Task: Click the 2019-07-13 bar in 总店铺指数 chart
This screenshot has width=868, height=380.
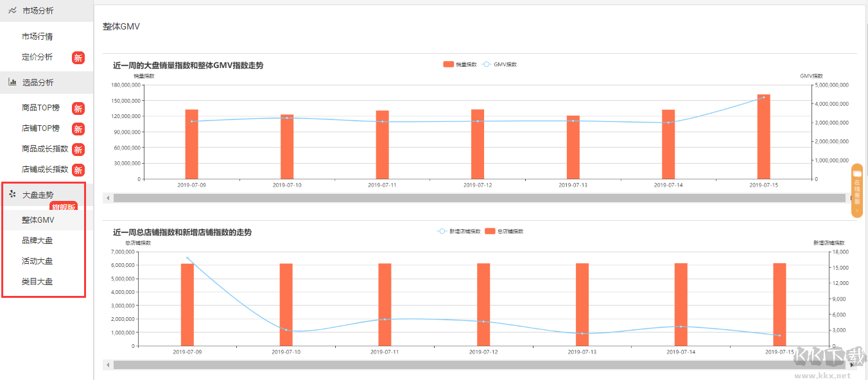Action: point(582,305)
